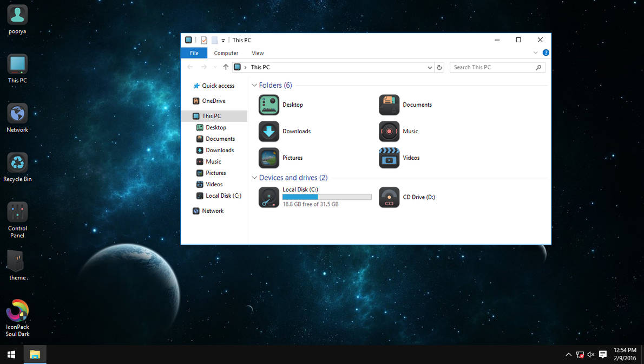Image resolution: width=644 pixels, height=364 pixels.
Task: Select Network in the navigation pane
Action: click(214, 211)
